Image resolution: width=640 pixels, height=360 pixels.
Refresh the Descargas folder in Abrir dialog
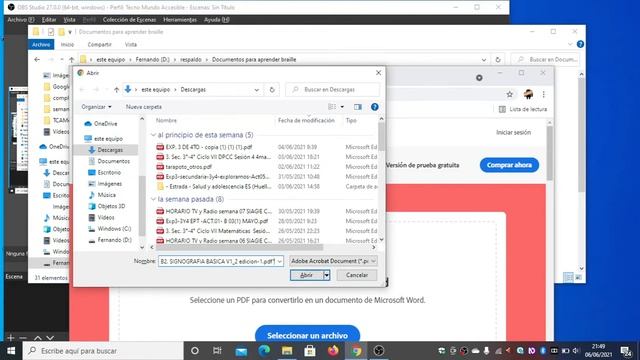[272, 90]
